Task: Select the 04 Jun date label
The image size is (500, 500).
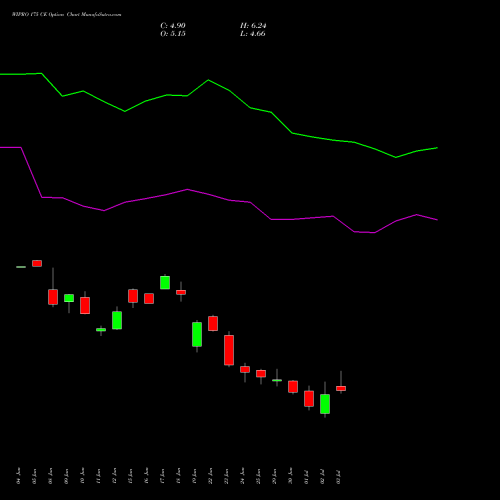Action: tap(19, 476)
